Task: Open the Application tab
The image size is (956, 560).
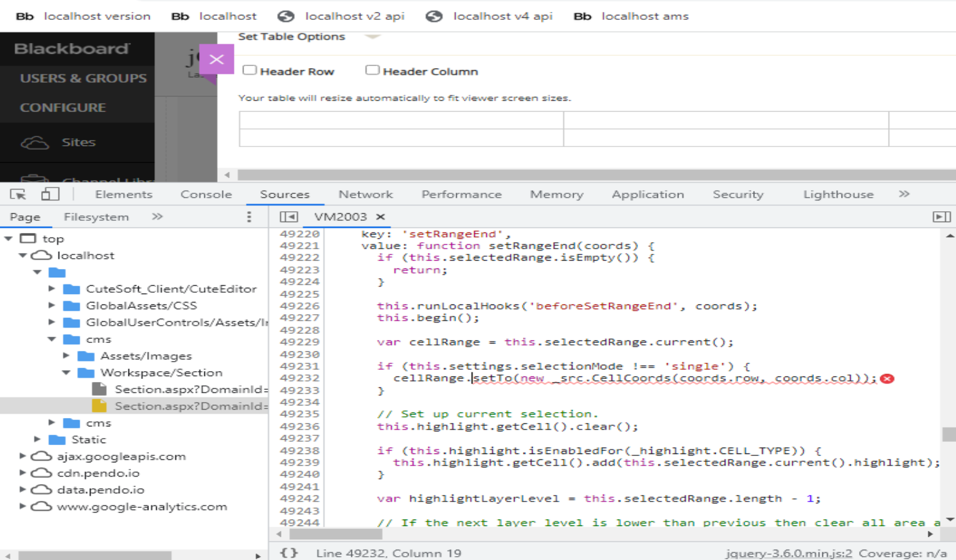Action: click(x=648, y=194)
